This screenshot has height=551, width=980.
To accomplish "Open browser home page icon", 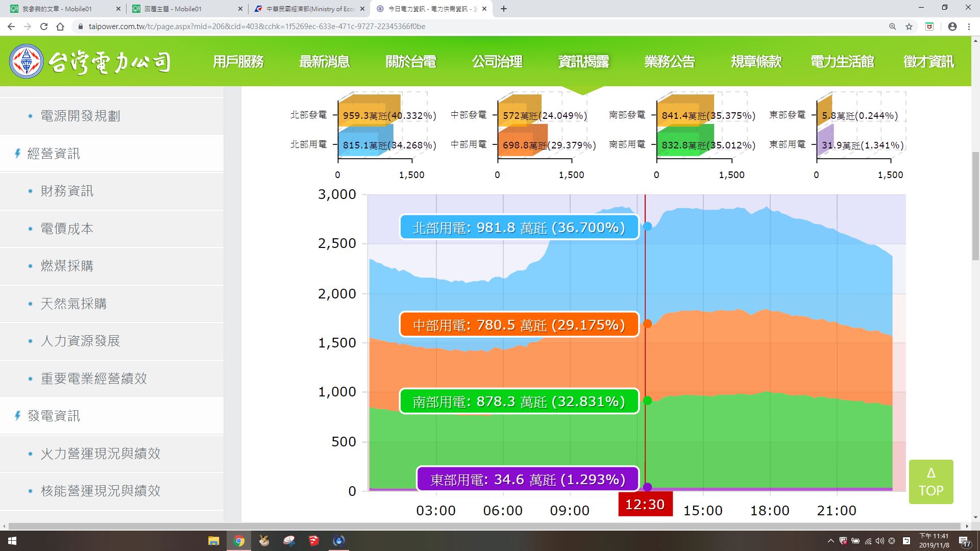I will coord(60,27).
